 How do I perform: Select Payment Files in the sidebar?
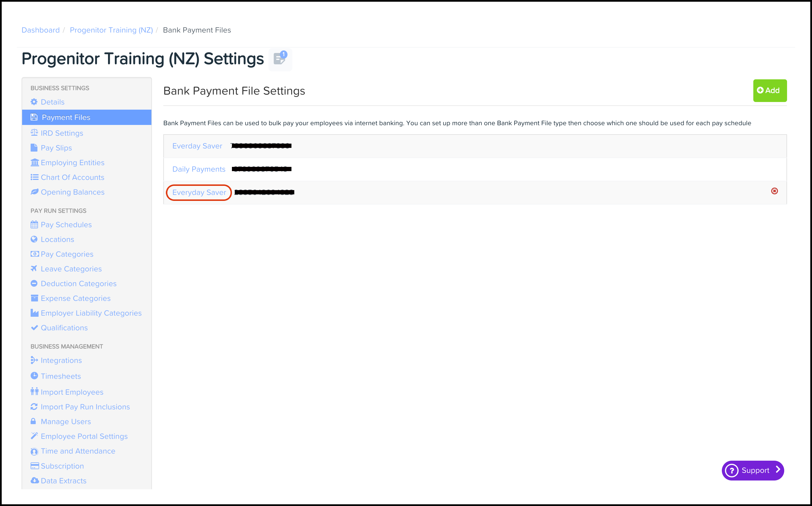tap(66, 118)
